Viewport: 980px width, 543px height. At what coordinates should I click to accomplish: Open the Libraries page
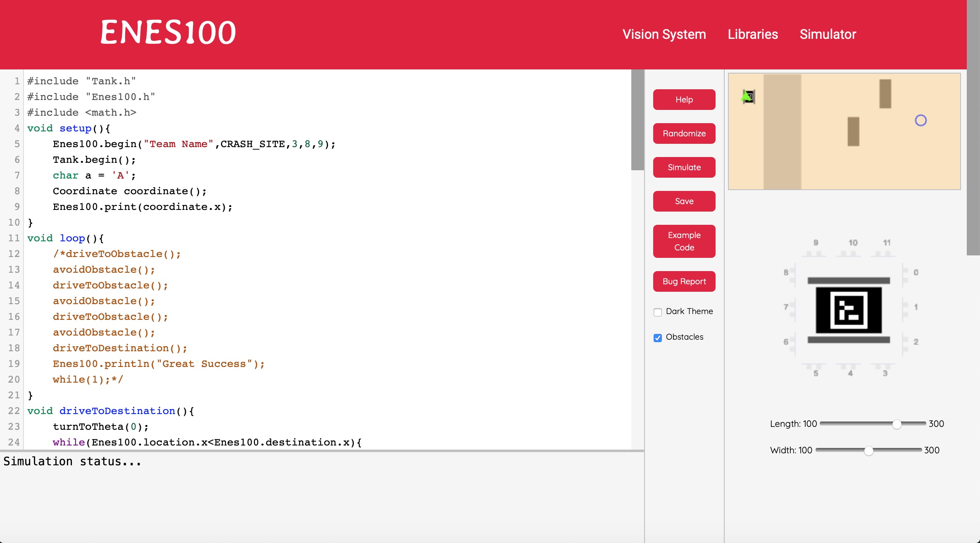(x=753, y=34)
